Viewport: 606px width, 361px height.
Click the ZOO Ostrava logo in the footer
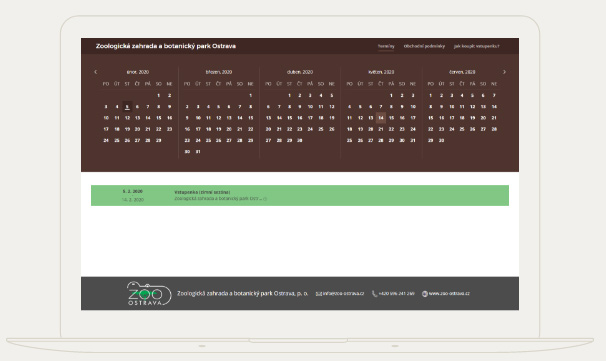(149, 293)
